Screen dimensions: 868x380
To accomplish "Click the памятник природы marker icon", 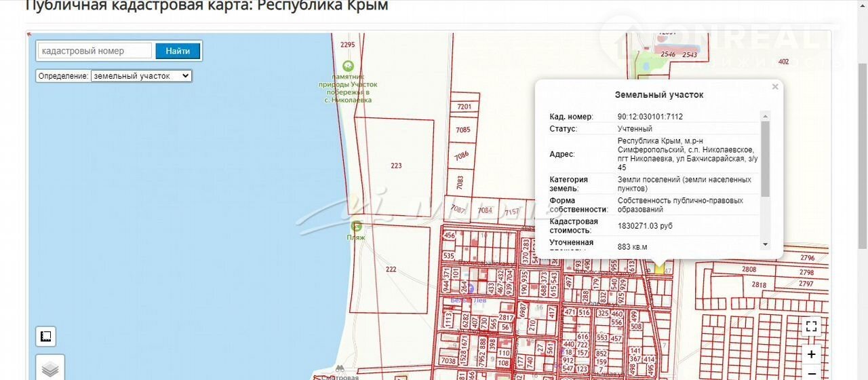I will pyautogui.click(x=348, y=66).
